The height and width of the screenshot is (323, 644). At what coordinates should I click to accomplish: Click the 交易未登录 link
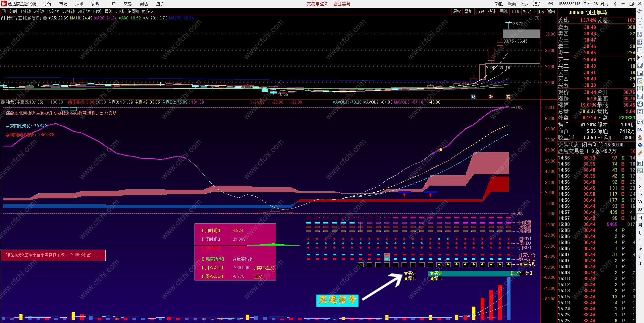click(317, 4)
